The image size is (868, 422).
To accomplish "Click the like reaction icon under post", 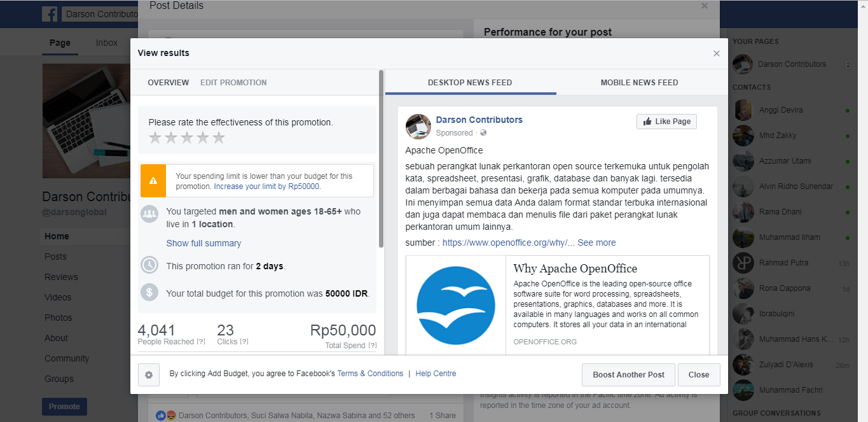I will pos(161,416).
